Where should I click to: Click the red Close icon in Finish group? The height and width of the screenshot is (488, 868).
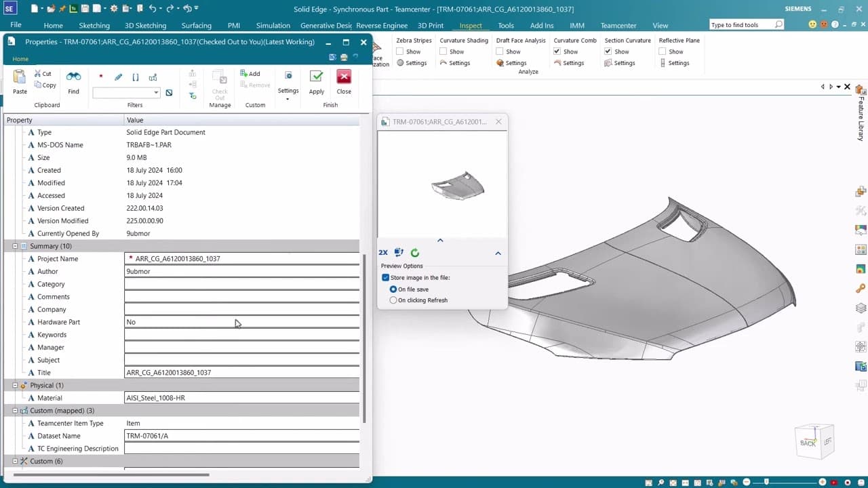[x=344, y=77]
